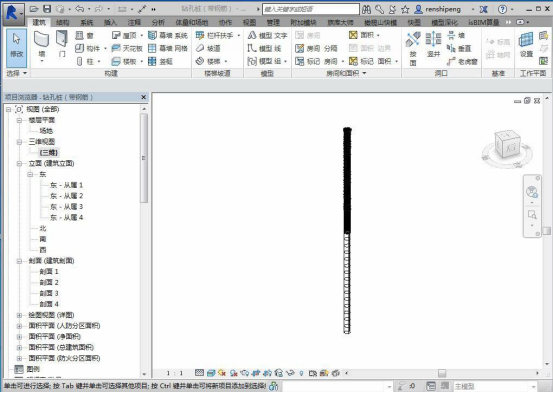Switch to the 系统 (Systems) ribbon tab
Image resolution: width=553 pixels, height=393 pixels.
click(86, 22)
